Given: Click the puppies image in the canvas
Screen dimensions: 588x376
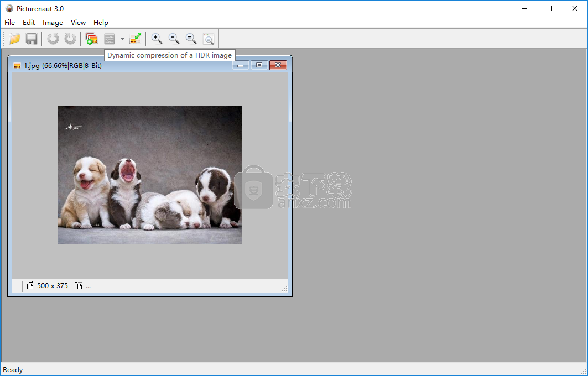Looking at the screenshot, I should pyautogui.click(x=149, y=175).
